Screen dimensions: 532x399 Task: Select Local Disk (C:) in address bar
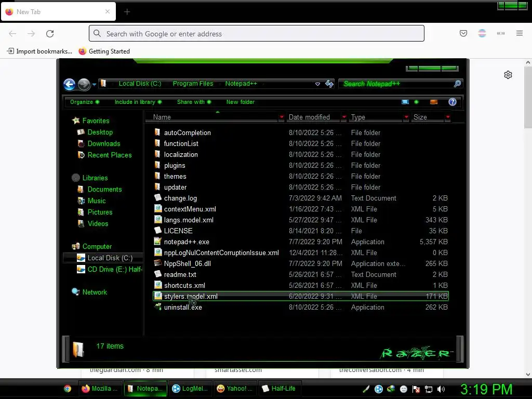(x=140, y=84)
